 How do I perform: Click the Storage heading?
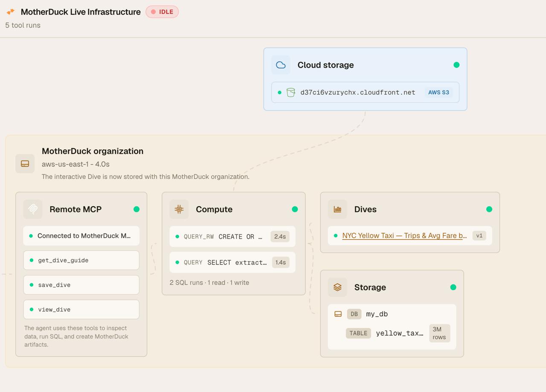coord(370,287)
